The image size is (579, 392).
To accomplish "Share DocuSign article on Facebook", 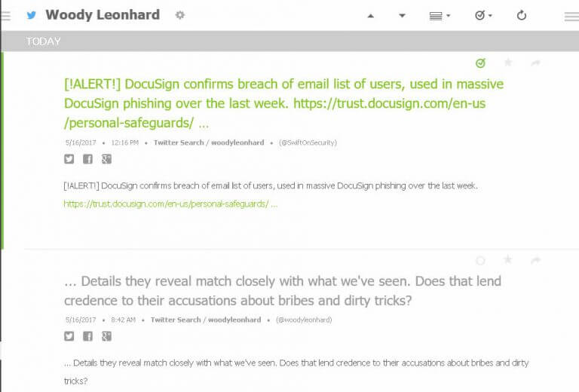I will coord(88,159).
